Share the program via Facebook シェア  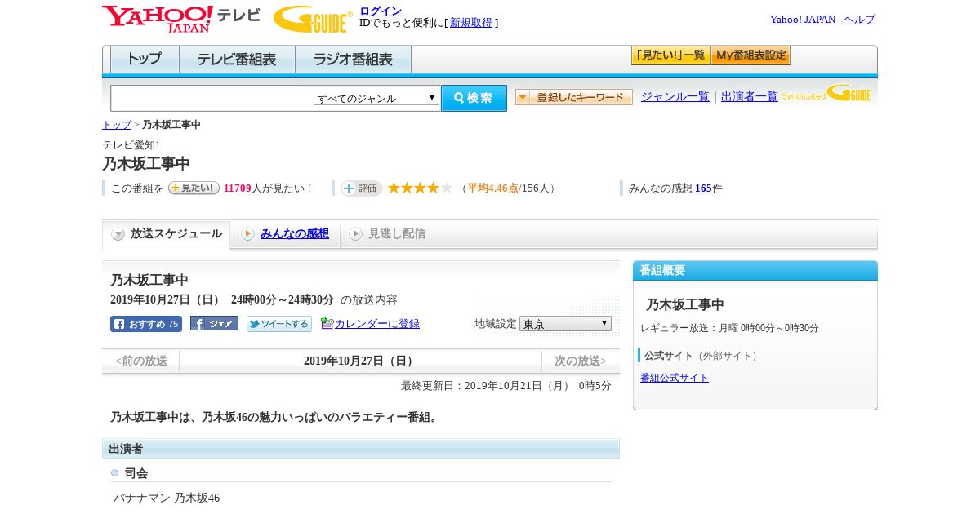point(214,323)
